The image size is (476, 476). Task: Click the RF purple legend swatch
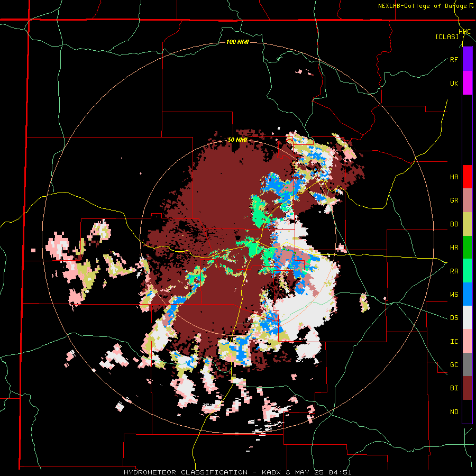pos(467,59)
